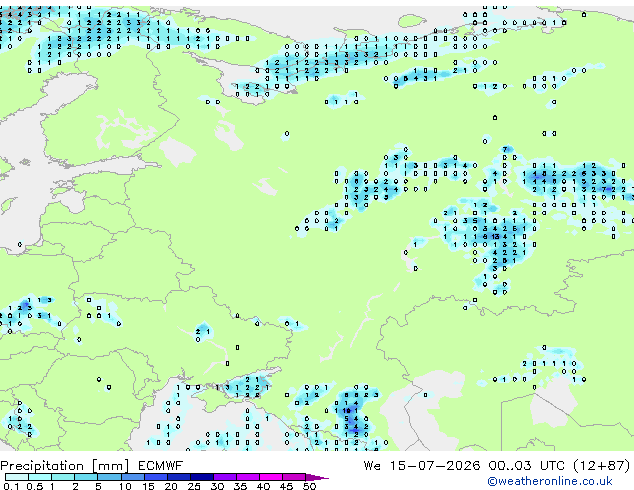Click the ECMWF model label
634x490 pixels.
tap(161, 466)
